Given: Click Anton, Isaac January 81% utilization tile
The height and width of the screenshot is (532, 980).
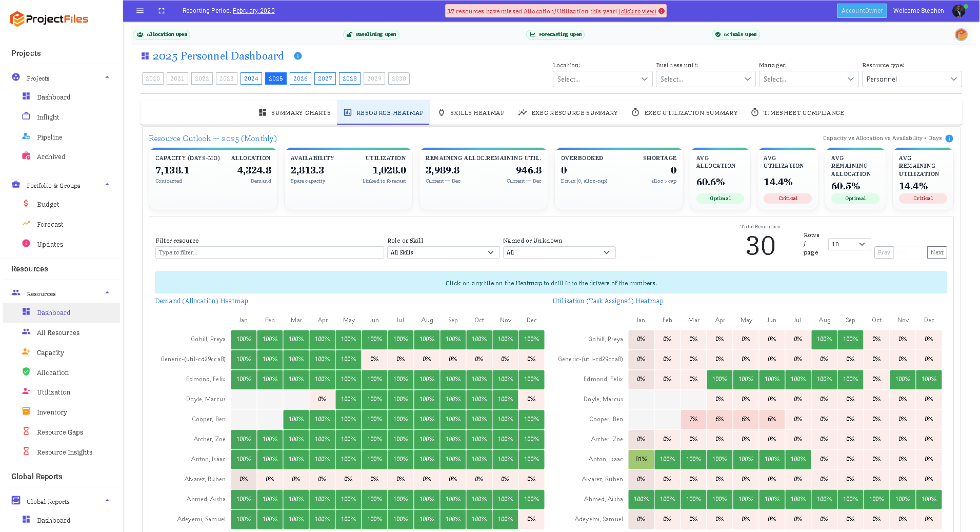Looking at the screenshot, I should (x=641, y=459).
